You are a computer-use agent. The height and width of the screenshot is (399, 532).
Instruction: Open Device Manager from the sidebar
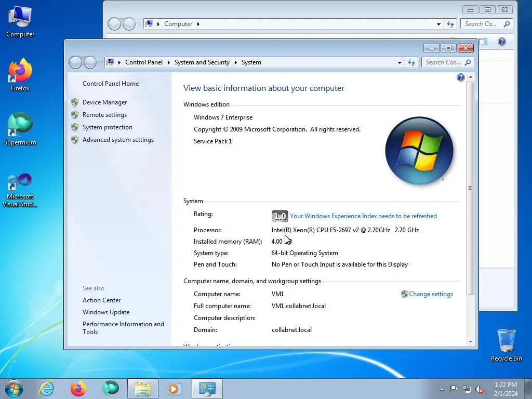point(104,102)
